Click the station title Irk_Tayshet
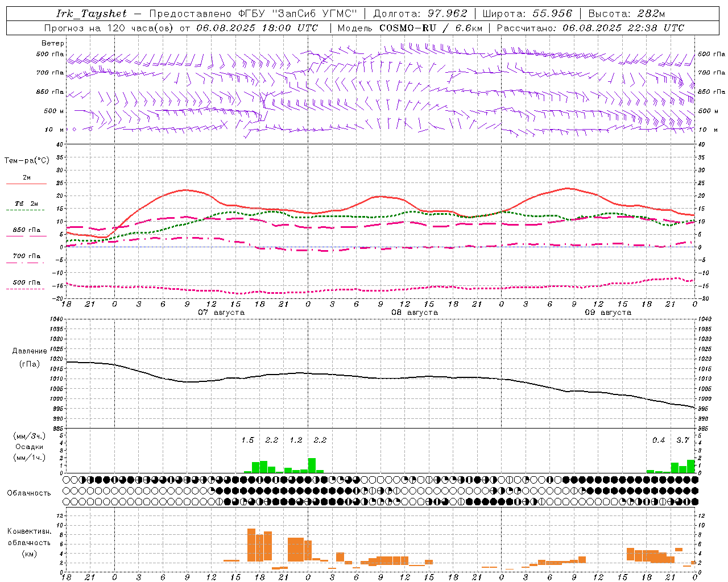728x582 pixels. click(92, 14)
